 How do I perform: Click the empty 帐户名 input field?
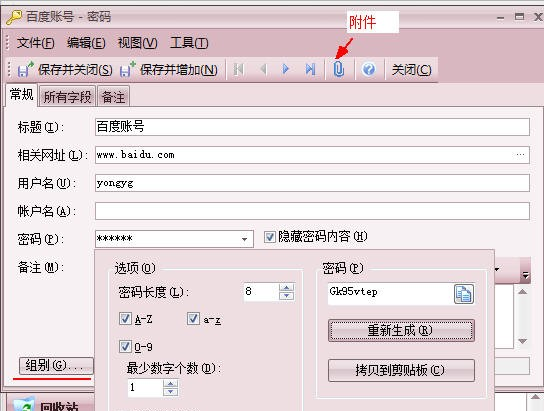(x=312, y=211)
